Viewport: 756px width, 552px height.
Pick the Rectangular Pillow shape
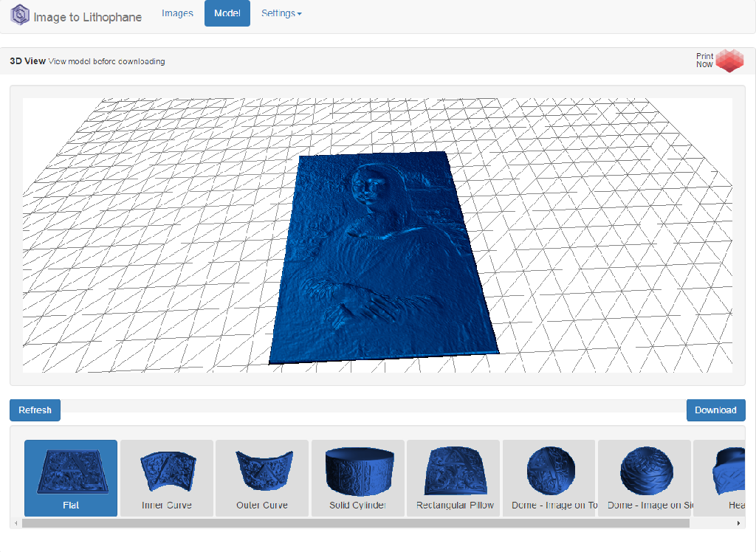[453, 477]
